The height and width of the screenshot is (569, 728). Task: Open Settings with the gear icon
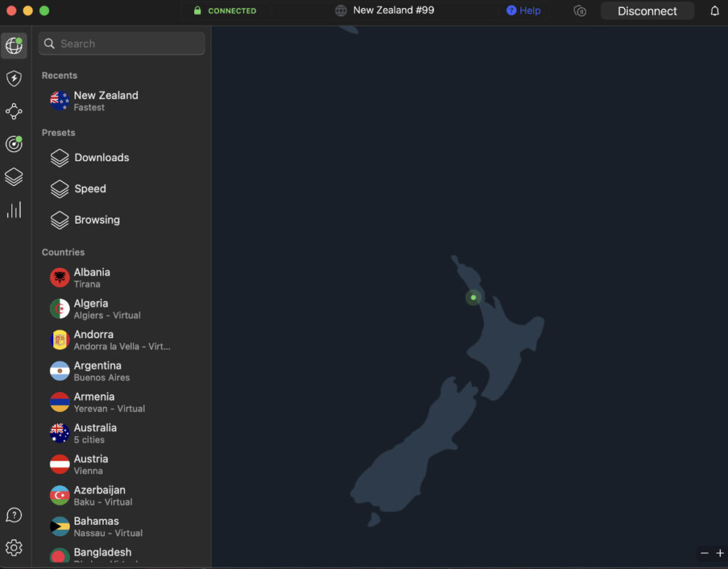coord(14,548)
